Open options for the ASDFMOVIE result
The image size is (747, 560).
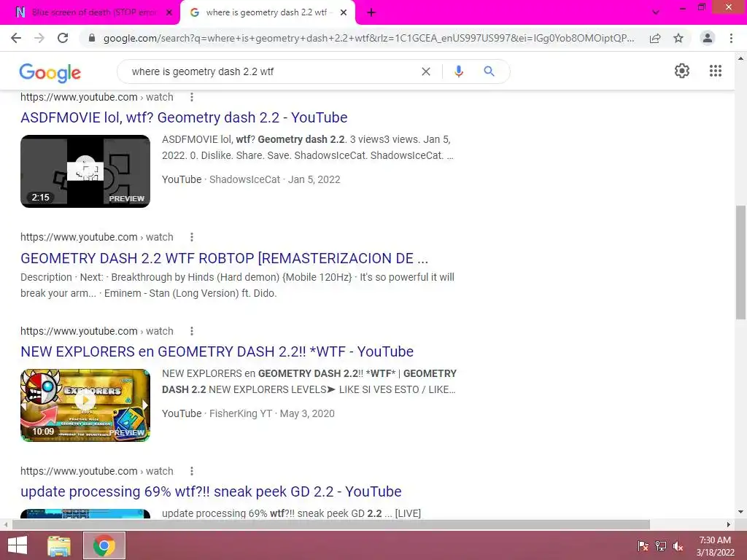pos(192,97)
